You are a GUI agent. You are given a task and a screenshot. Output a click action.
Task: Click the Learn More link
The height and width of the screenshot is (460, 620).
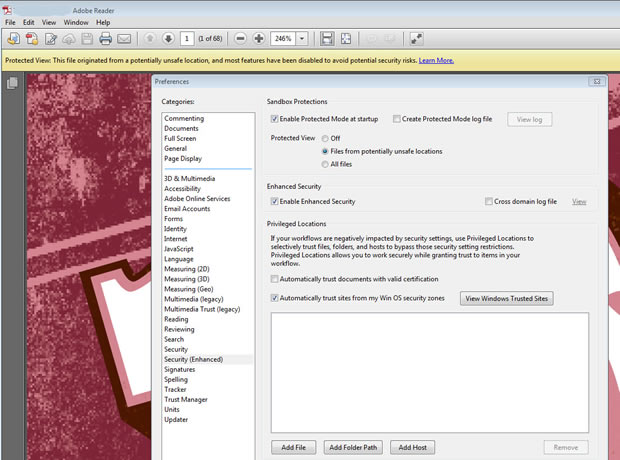435,60
